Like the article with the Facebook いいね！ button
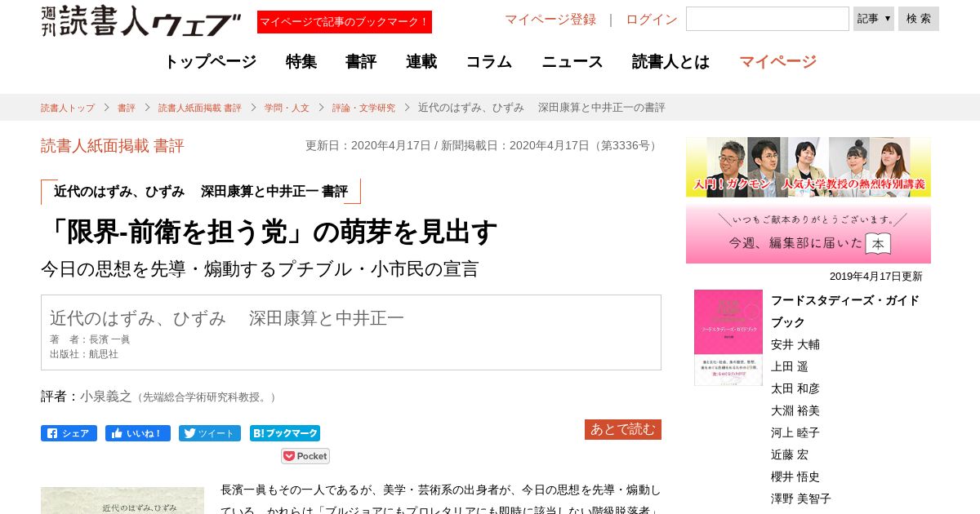The height and width of the screenshot is (514, 980). coord(138,433)
